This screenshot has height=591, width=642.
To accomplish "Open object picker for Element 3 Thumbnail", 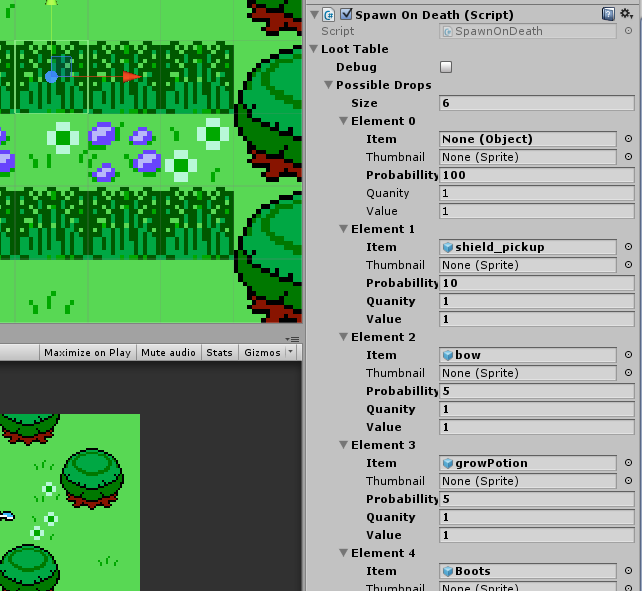I will tap(628, 481).
